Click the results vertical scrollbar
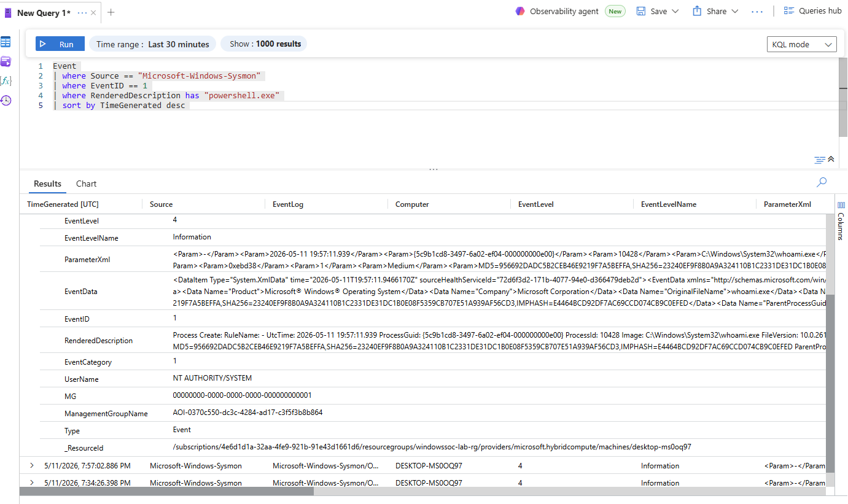This screenshot has height=504, width=848. click(830, 383)
